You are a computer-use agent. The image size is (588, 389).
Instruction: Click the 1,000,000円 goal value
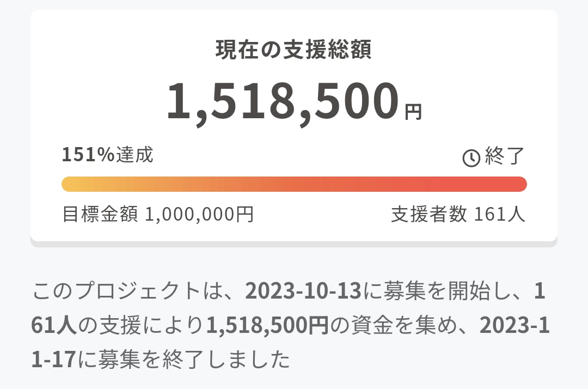[x=199, y=214]
